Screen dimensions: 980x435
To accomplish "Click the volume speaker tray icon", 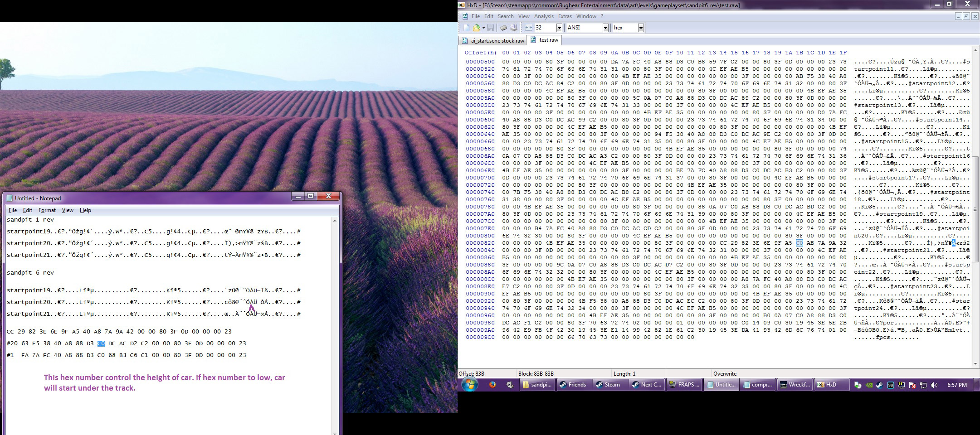I will (934, 385).
